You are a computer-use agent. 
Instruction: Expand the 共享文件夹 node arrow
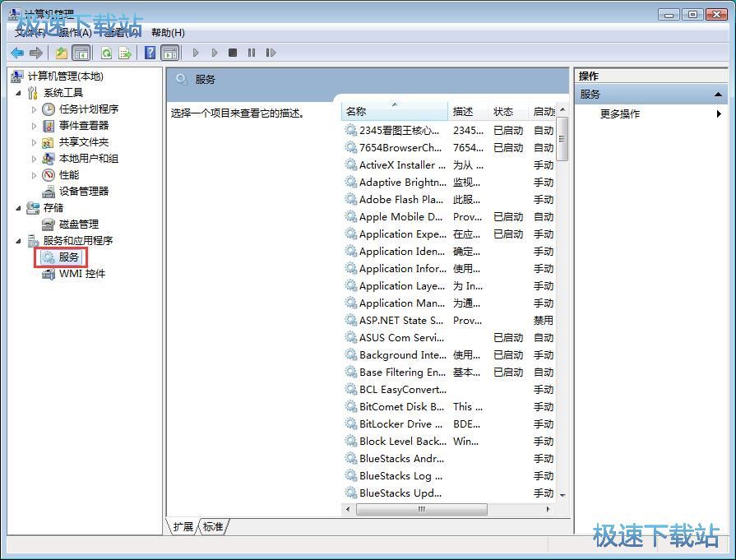tap(34, 142)
